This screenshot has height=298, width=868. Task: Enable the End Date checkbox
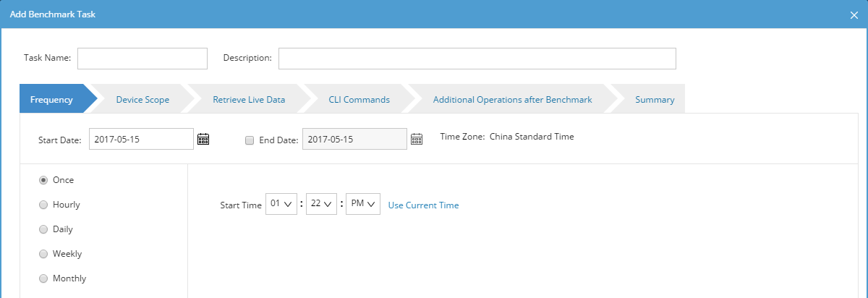click(x=250, y=140)
